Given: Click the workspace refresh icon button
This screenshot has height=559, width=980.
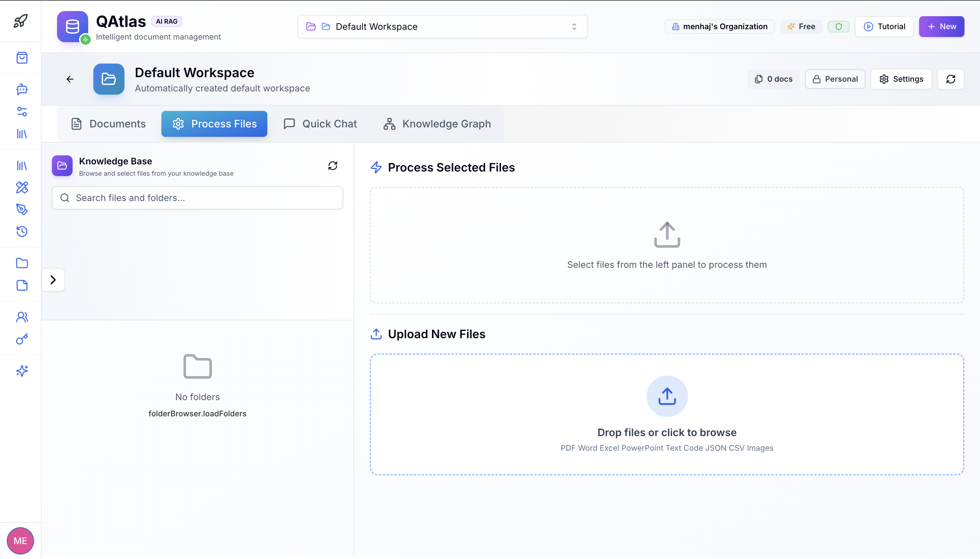Looking at the screenshot, I should (x=951, y=79).
